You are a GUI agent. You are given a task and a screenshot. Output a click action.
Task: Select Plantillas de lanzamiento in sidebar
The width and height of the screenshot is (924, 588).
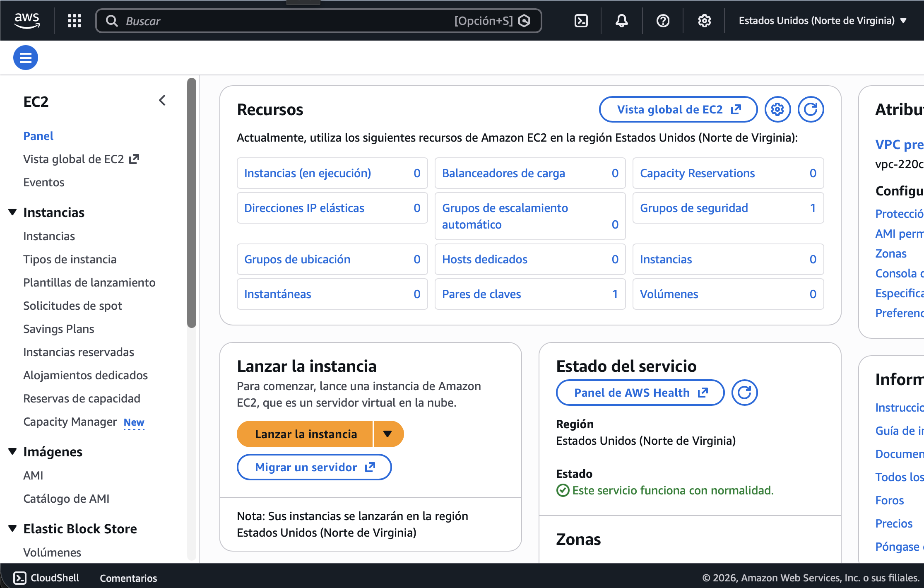[89, 282]
